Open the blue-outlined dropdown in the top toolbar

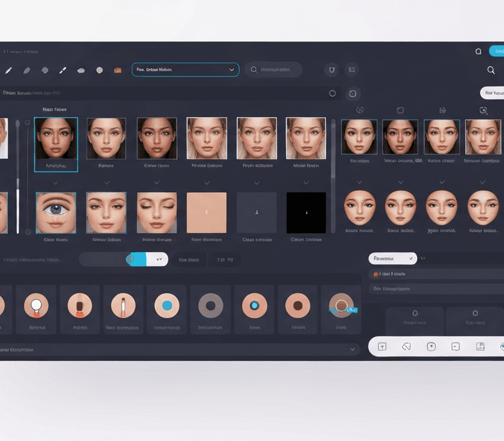point(185,70)
